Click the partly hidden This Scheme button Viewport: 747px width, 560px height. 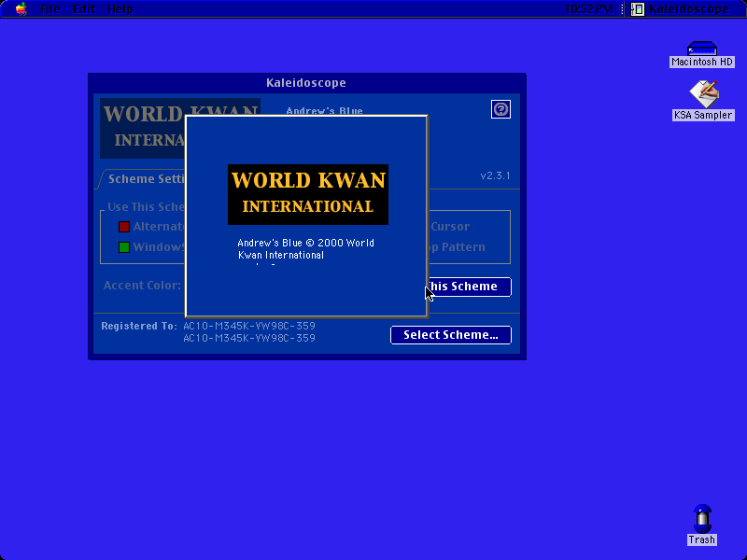pos(470,287)
